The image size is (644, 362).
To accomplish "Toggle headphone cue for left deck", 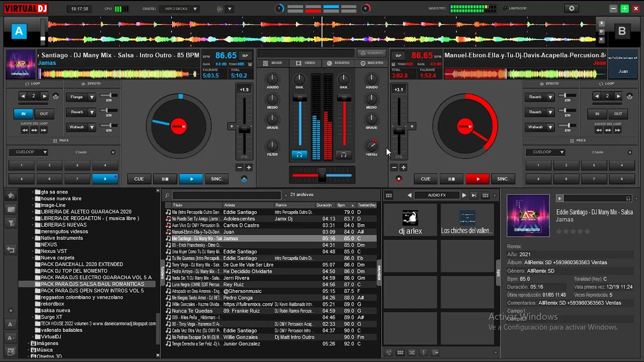I will (x=300, y=155).
